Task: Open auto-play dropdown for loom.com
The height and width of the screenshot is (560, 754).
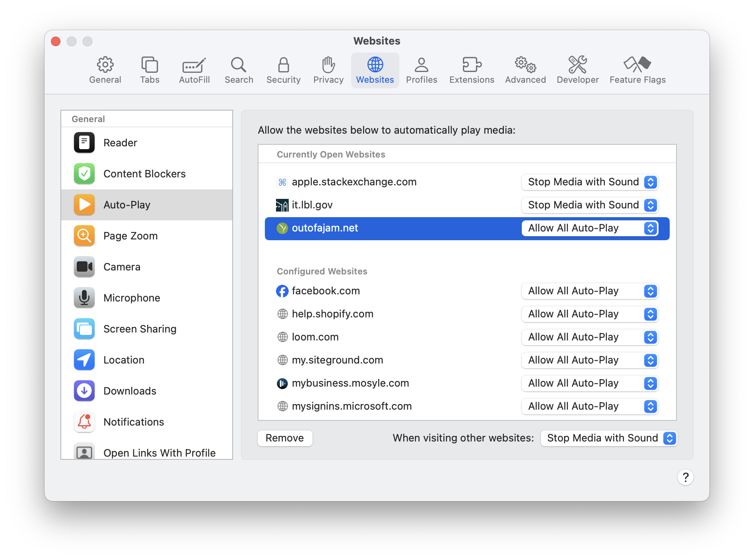Action: tap(590, 337)
